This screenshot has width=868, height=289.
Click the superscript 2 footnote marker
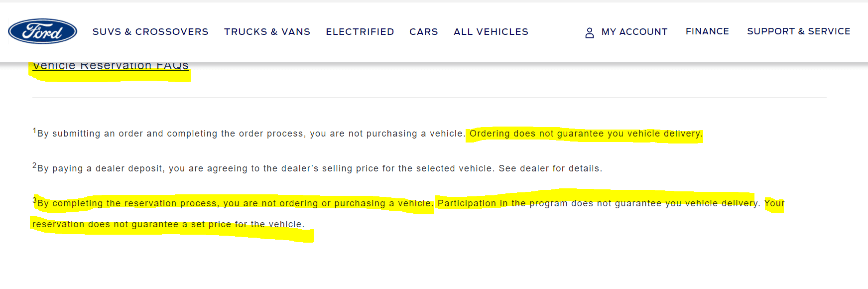[x=34, y=166]
